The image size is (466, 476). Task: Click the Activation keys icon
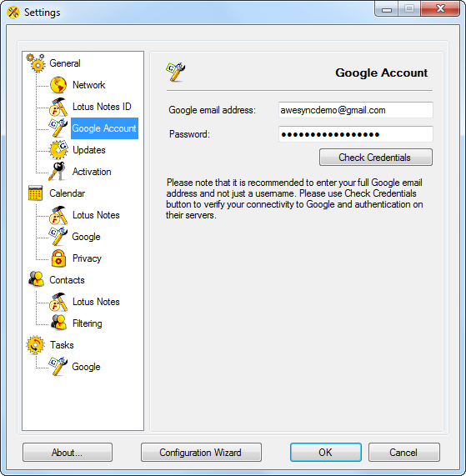[58, 171]
